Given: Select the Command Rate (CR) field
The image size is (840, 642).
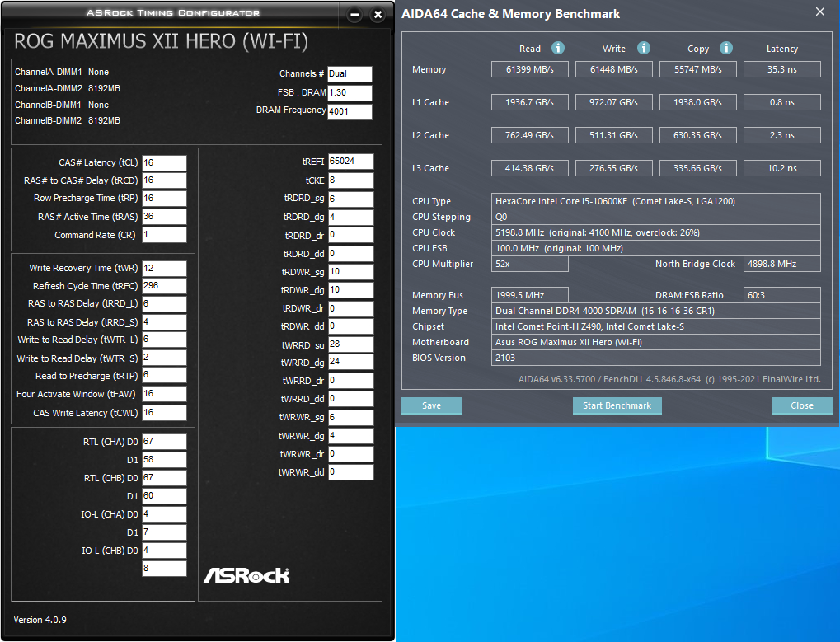Looking at the screenshot, I should [165, 235].
